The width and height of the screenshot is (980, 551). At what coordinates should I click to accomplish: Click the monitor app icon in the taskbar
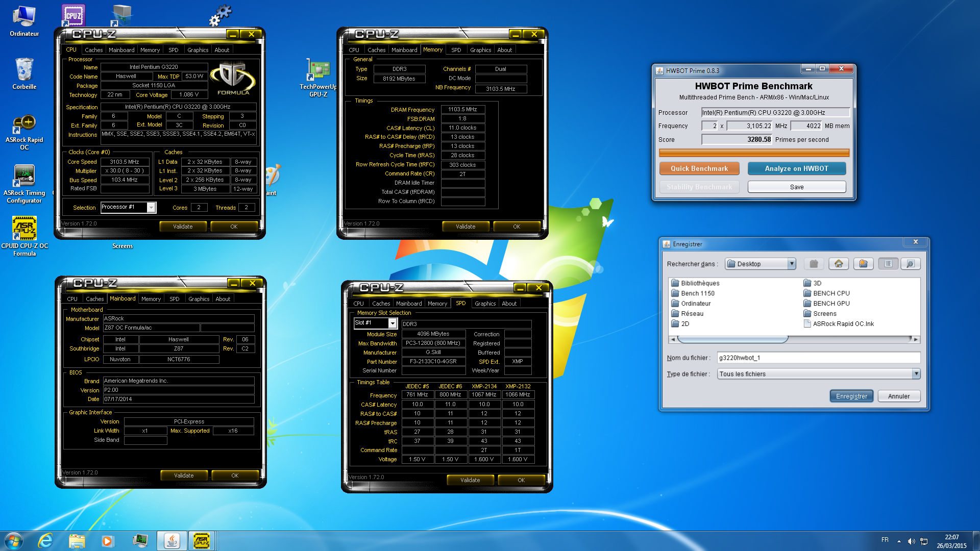(x=140, y=541)
